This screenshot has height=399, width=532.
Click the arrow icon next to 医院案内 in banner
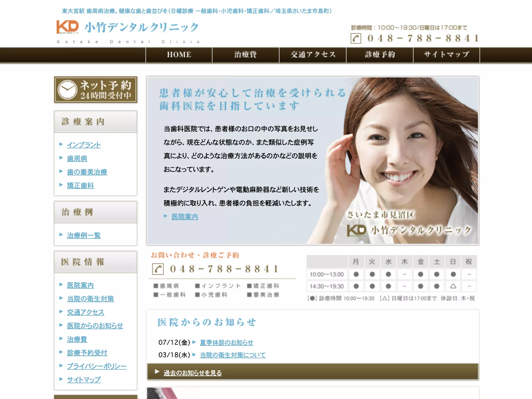tap(165, 216)
